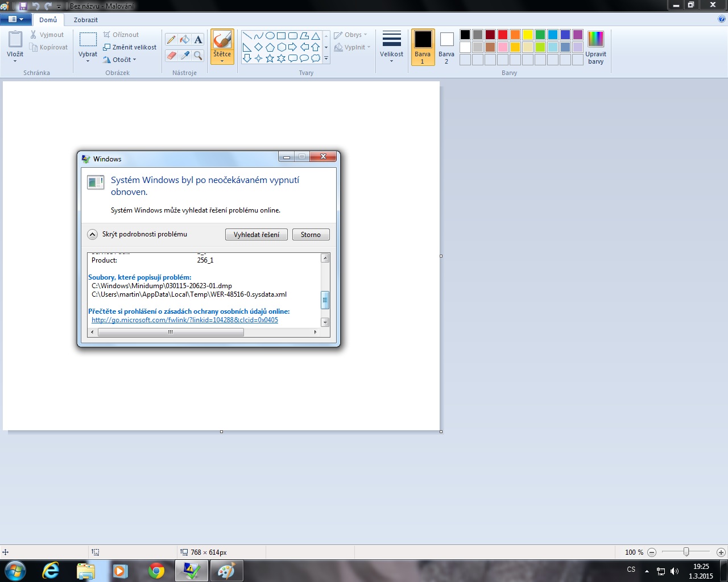Pick the green color swatch
The height and width of the screenshot is (582, 728).
[x=540, y=35]
